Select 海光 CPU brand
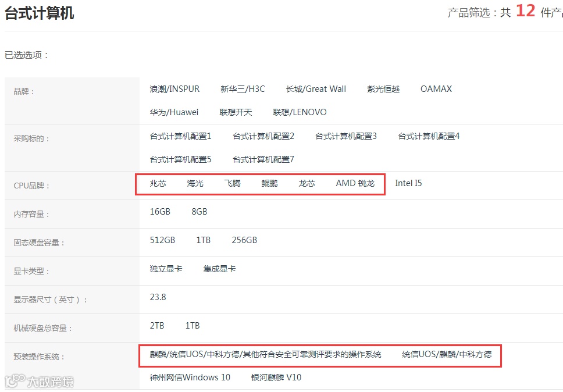This screenshot has height=392, width=563. [x=195, y=183]
